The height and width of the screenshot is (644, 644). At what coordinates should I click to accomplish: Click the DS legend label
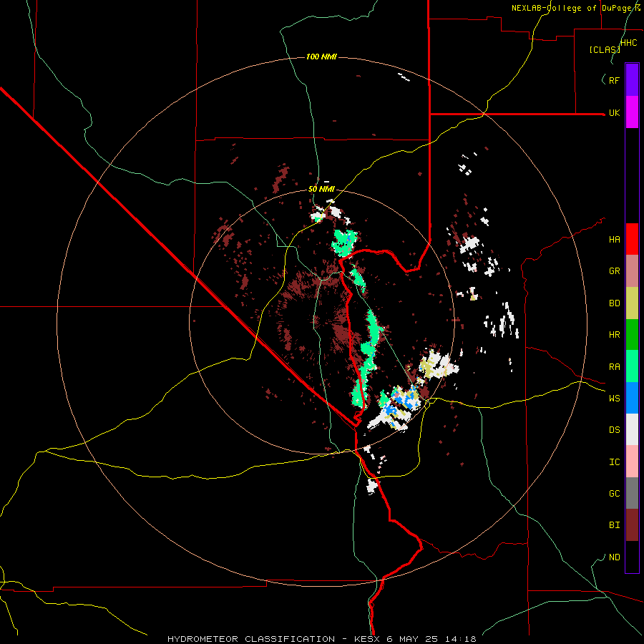point(614,430)
